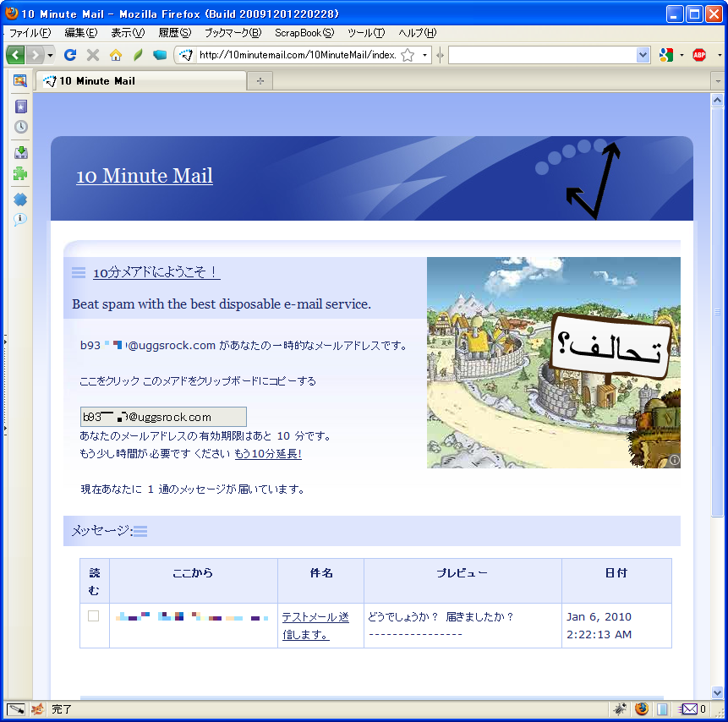Open the 表示(V) menu
The height and width of the screenshot is (722, 728).
pyautogui.click(x=128, y=33)
